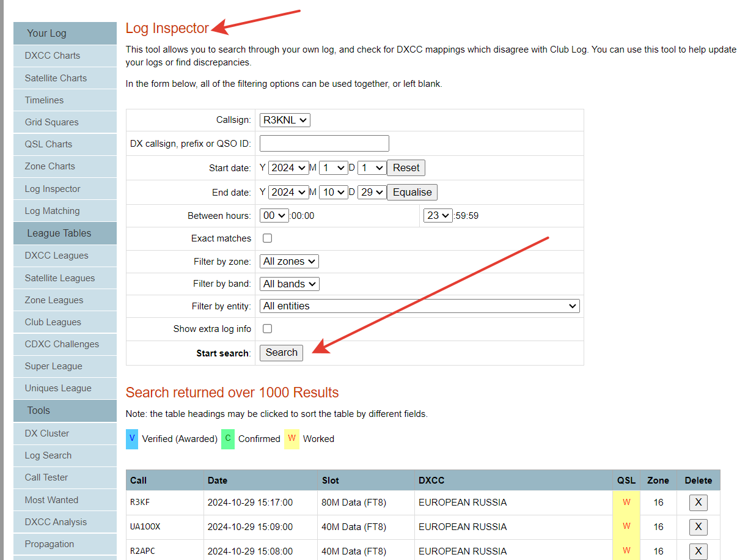Open QSL Charts page

coord(65,144)
